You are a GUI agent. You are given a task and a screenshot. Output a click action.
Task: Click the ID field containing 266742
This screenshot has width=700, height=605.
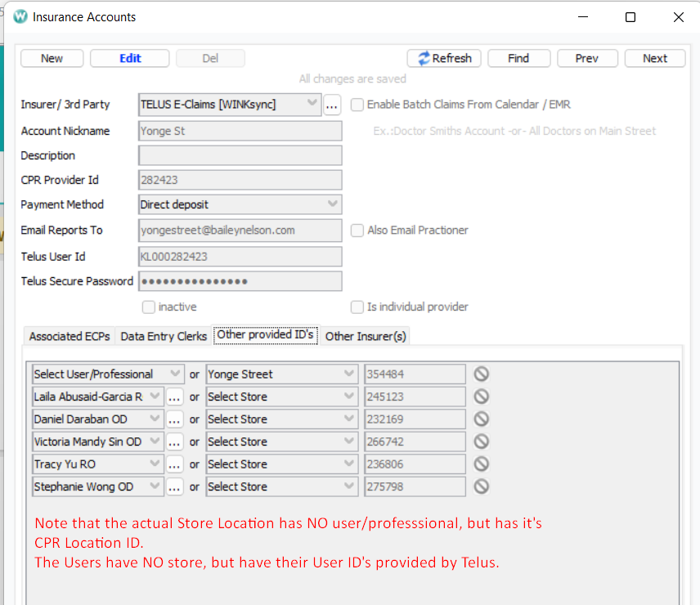coord(415,441)
